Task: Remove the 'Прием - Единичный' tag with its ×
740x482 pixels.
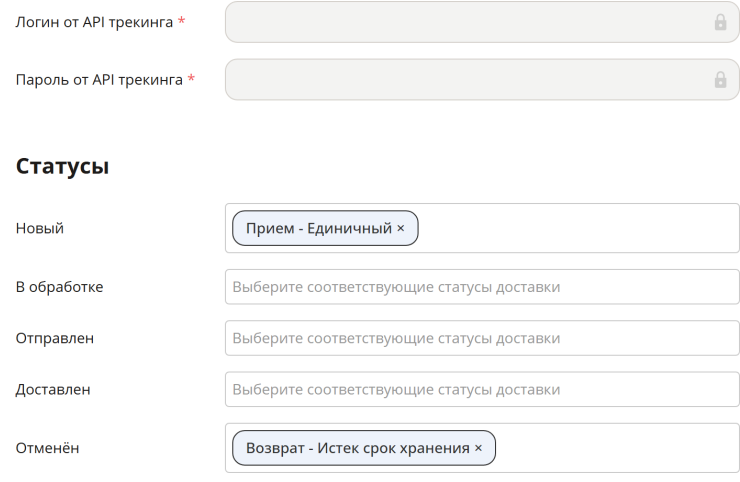Action: [x=401, y=228]
